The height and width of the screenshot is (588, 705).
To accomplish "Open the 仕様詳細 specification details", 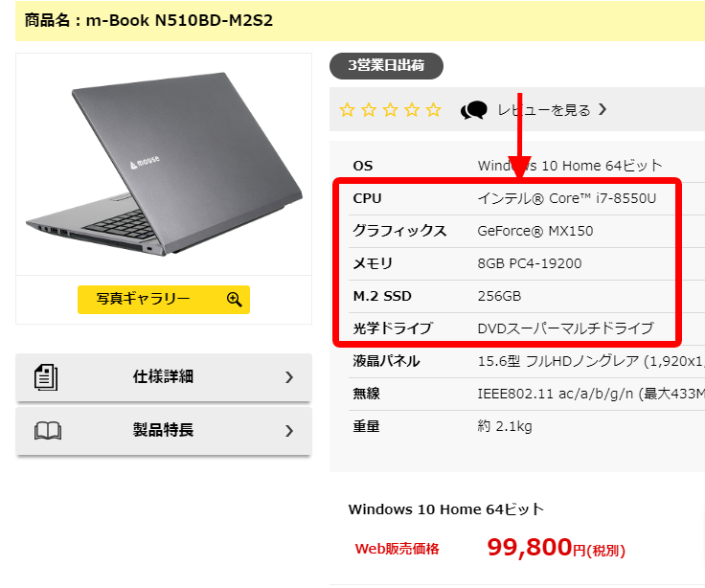I will click(x=164, y=377).
